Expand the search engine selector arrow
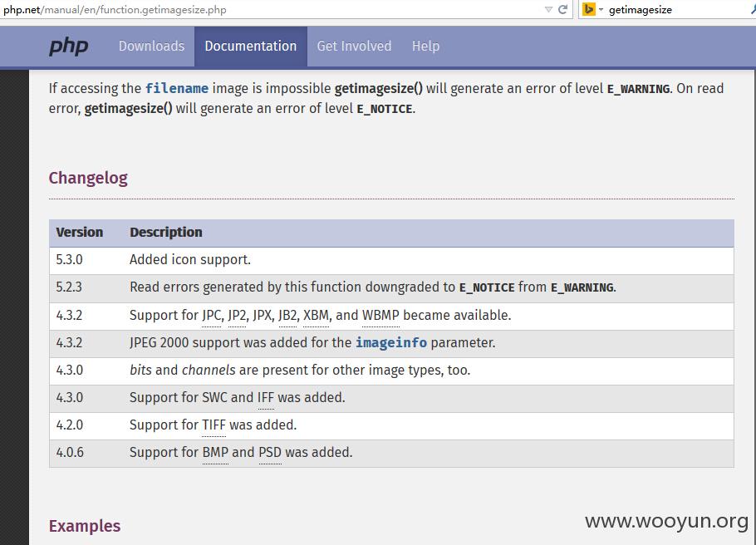 [601, 10]
